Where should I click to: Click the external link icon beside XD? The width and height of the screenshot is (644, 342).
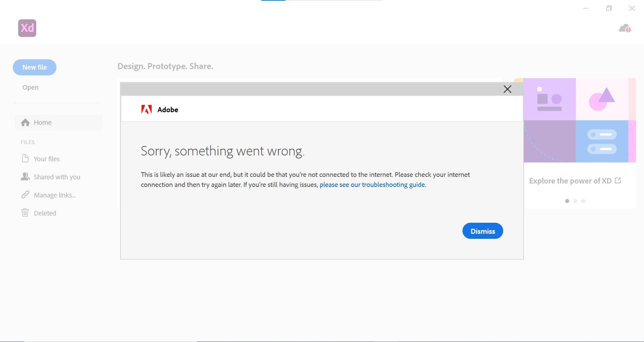tap(618, 181)
